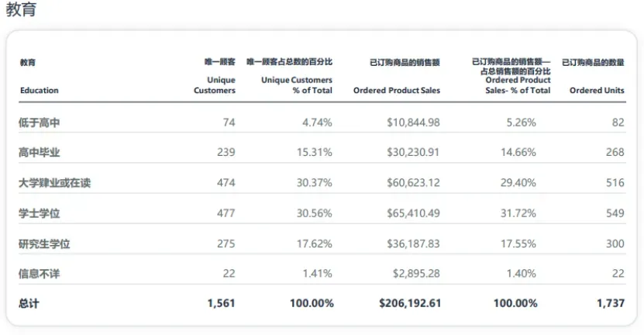Select the 低于高中 row label

pyautogui.click(x=39, y=123)
